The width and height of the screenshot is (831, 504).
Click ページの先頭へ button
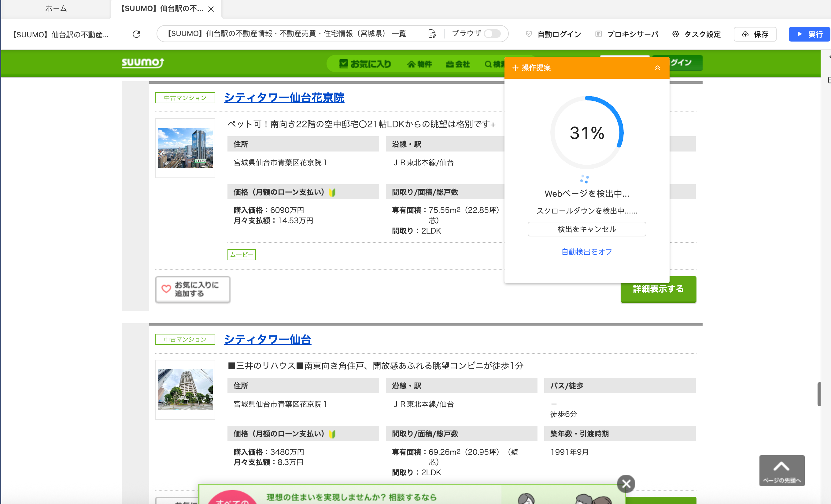point(782,471)
